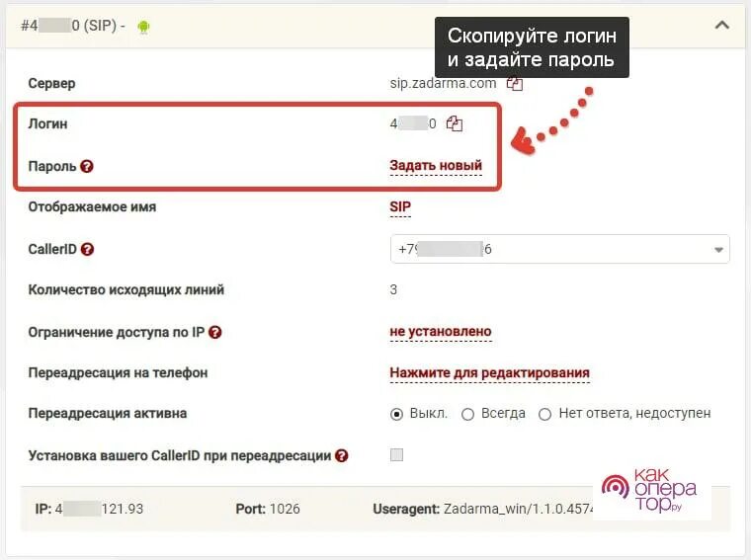The image size is (751, 560).
Task: Click Нажмите для редактирования forwarding link
Action: (489, 373)
